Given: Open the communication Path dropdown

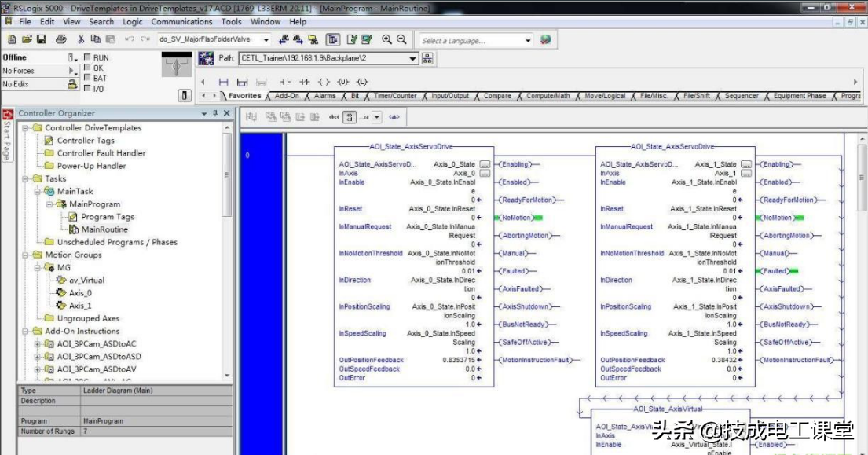Looking at the screenshot, I should pyautogui.click(x=412, y=59).
